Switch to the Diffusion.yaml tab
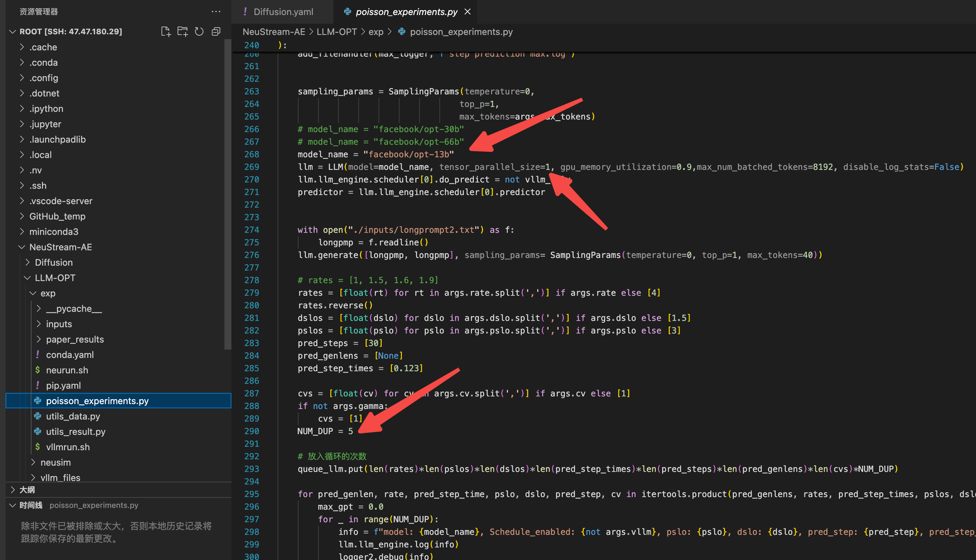The width and height of the screenshot is (976, 560). [283, 12]
